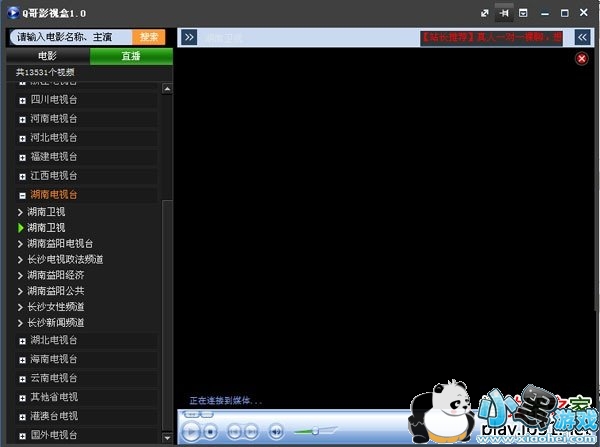Expand the 河北电视台 node
The width and height of the screenshot is (600, 447).
23,139
